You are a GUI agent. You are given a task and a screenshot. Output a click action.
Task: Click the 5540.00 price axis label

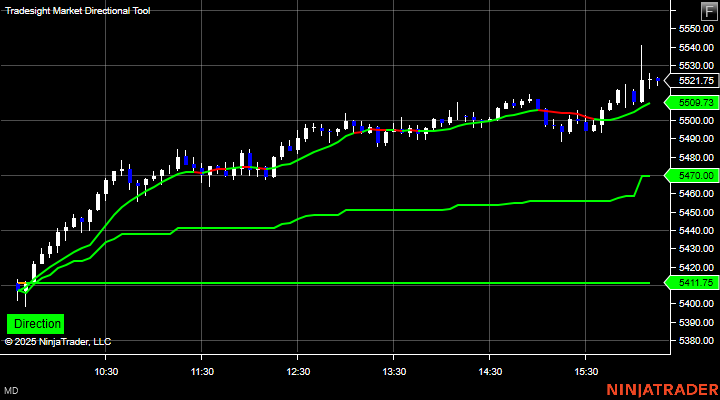(696, 47)
